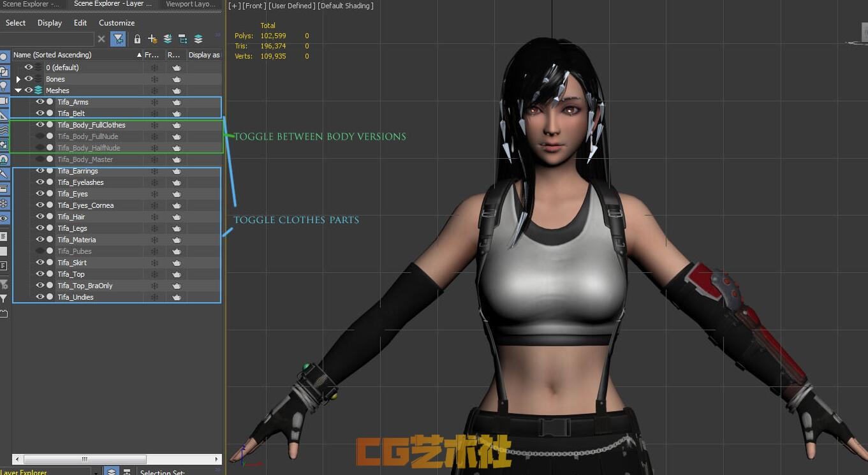Screen dimensions: 868x475
Task: Open the [Front] viewport view menu
Action: [254, 6]
